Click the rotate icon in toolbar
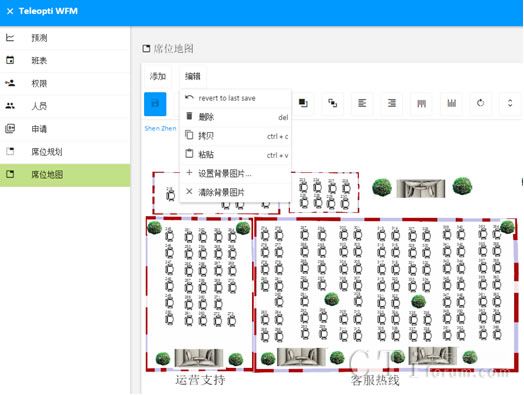 (x=481, y=103)
